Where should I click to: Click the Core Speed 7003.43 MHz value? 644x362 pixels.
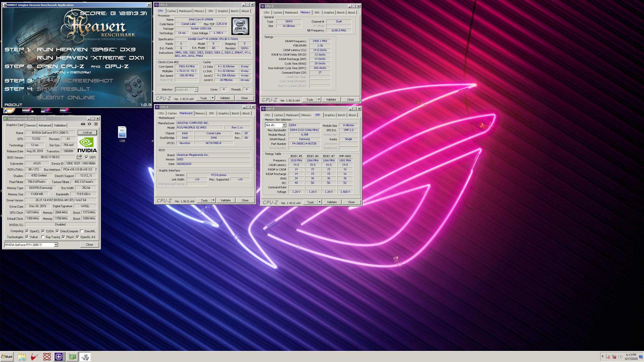click(187, 66)
